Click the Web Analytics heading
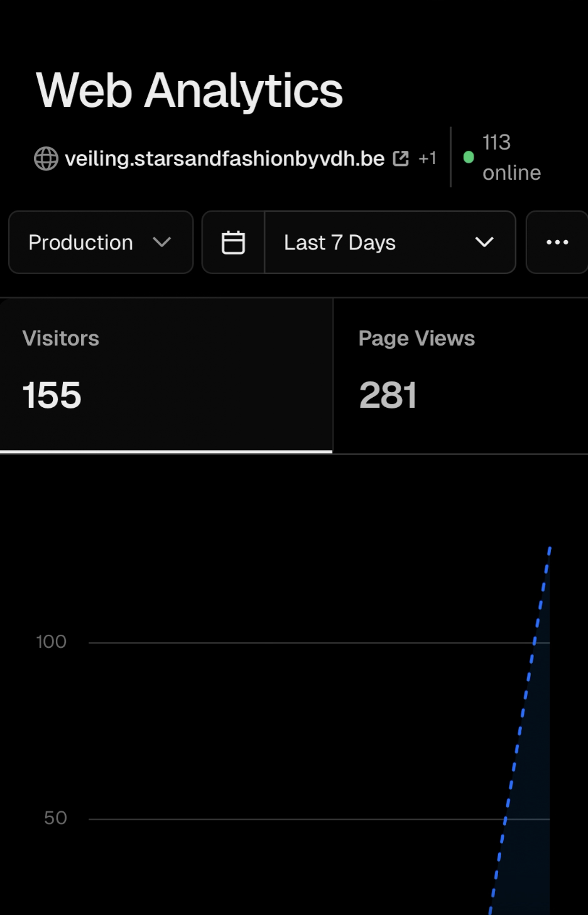588x915 pixels. 189,90
